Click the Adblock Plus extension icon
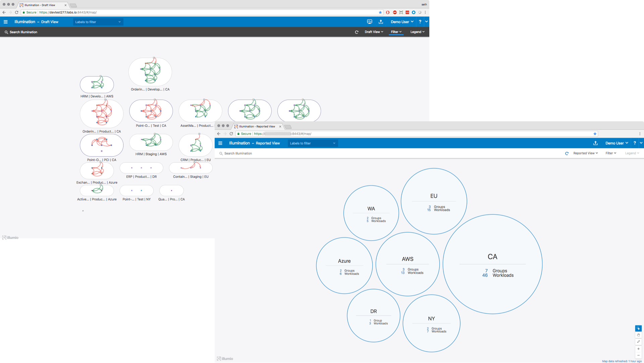 [395, 12]
